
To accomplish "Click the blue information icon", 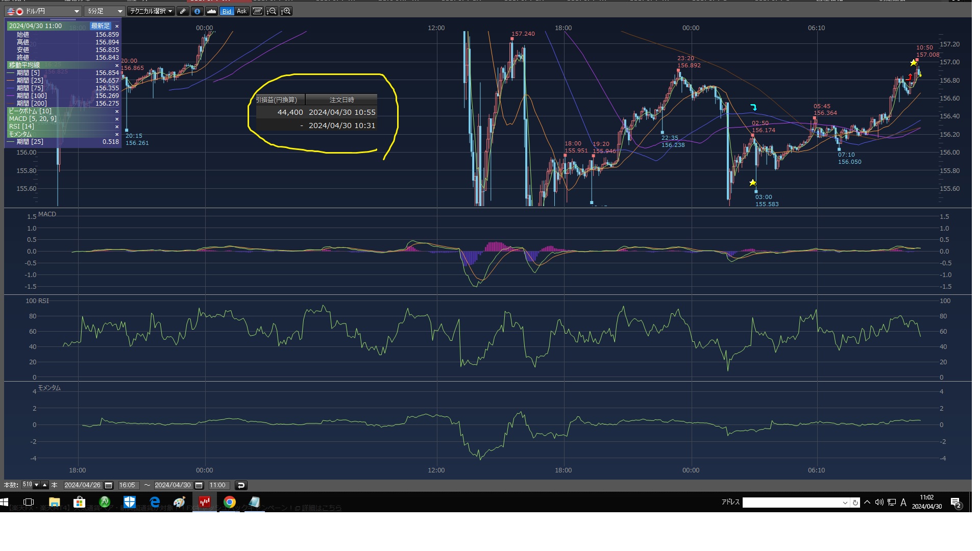I will (x=197, y=11).
